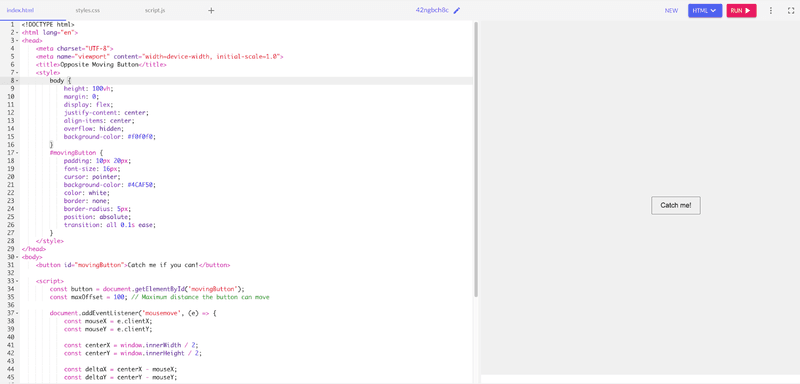The image size is (800, 384).
Task: Fold the body rule on line 8
Action: pos(17,81)
